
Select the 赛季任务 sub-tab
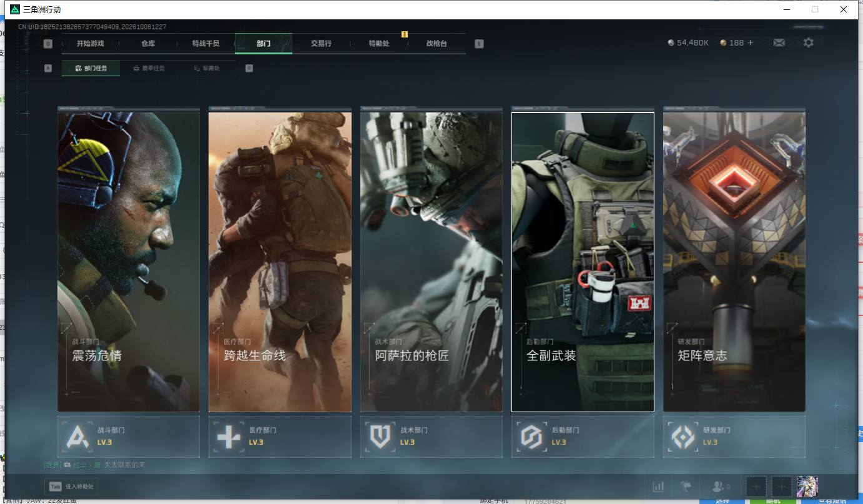tap(149, 68)
